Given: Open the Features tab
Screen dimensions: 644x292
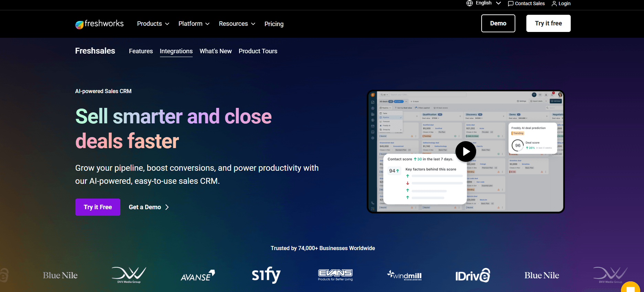Looking at the screenshot, I should pos(141,51).
